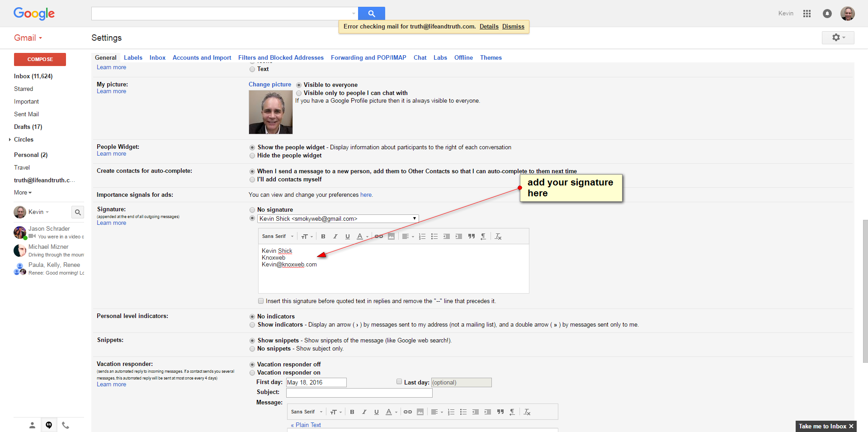Screen dimensions: 868x432
Task: Click the red Compose button
Action: click(x=40, y=59)
